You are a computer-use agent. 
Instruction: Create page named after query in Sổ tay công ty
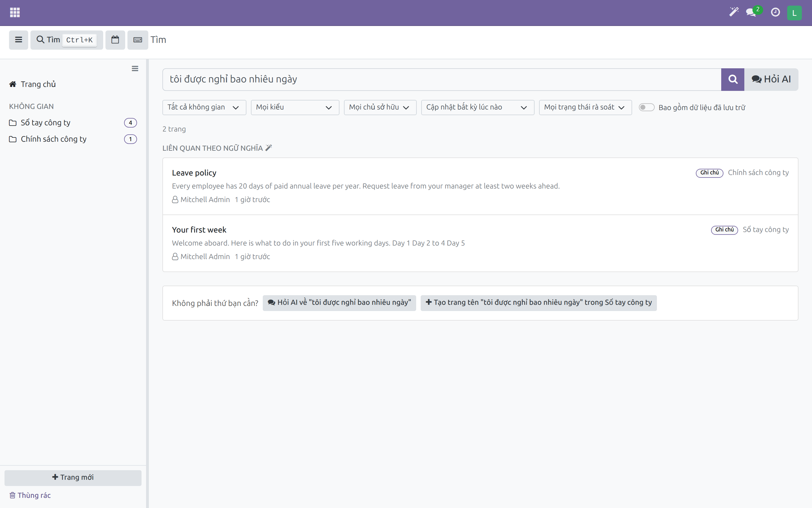[x=538, y=303]
